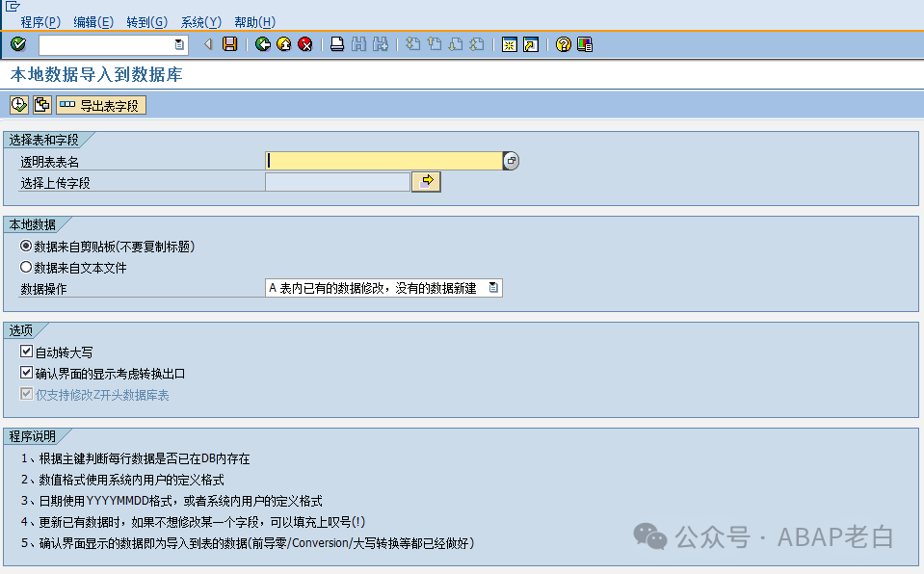The height and width of the screenshot is (574, 924).
Task: Click the Print icon
Action: click(337, 44)
